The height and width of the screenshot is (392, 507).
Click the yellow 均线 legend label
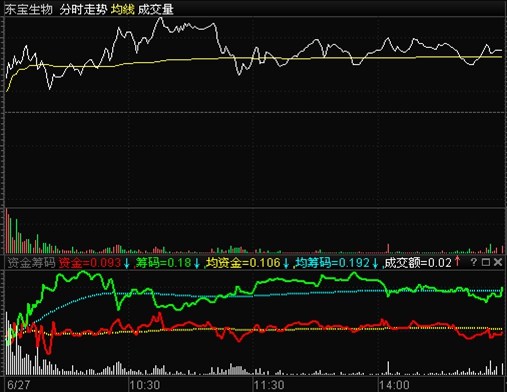[x=123, y=9]
